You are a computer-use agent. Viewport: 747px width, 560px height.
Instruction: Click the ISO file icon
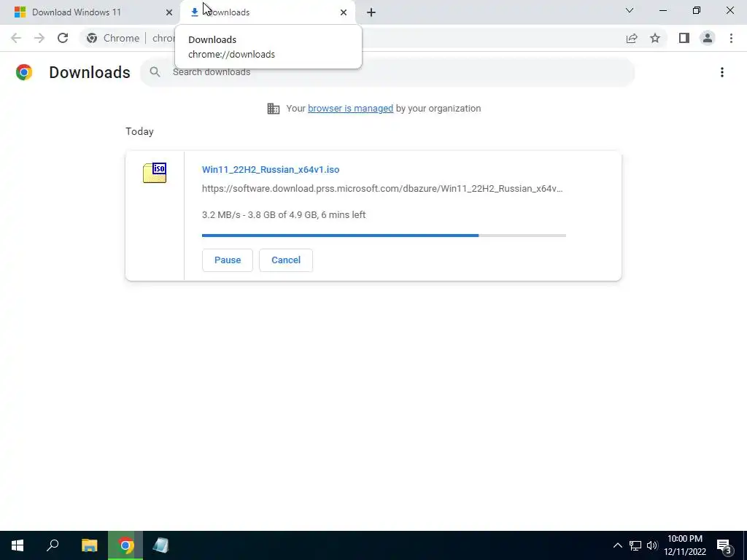tap(155, 172)
